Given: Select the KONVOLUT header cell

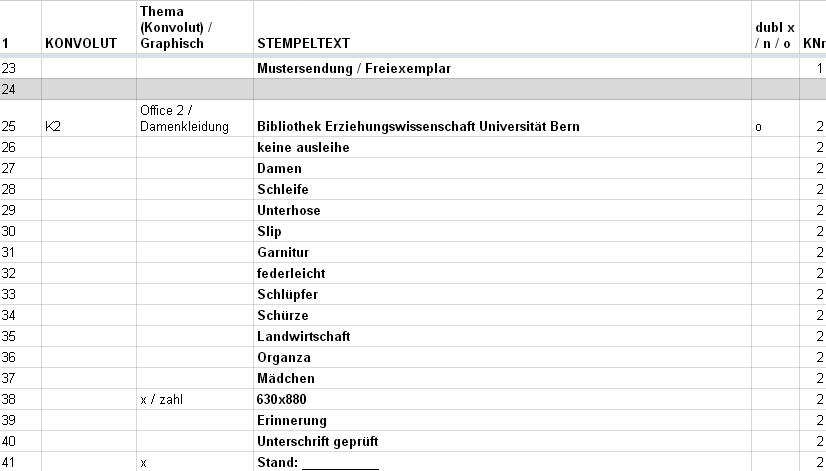Looking at the screenshot, I should (x=89, y=27).
